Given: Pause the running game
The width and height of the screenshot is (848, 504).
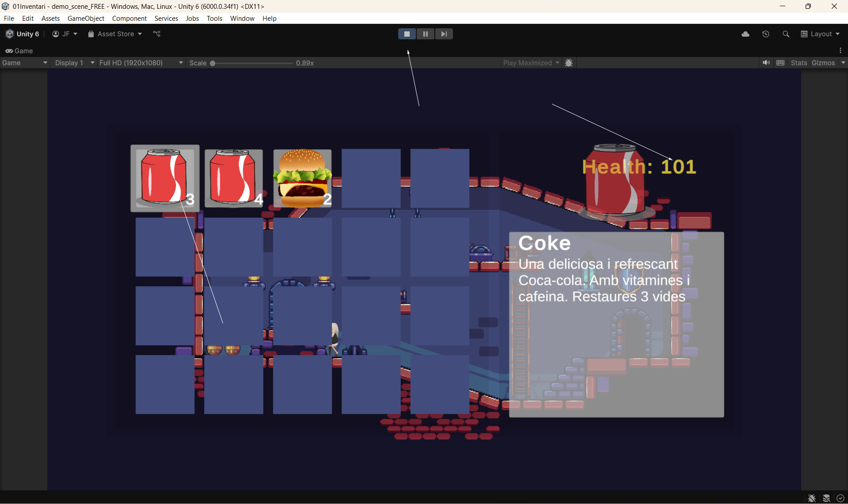Looking at the screenshot, I should point(425,34).
